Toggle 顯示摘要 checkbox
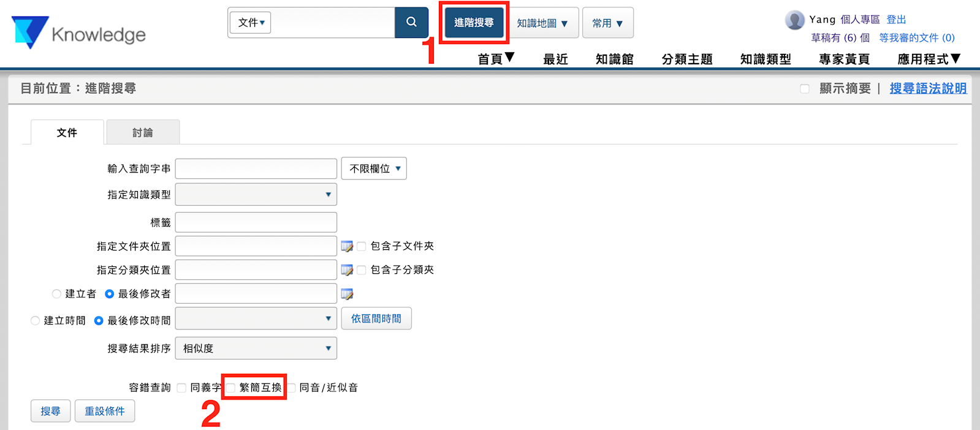This screenshot has width=980, height=430. click(805, 89)
